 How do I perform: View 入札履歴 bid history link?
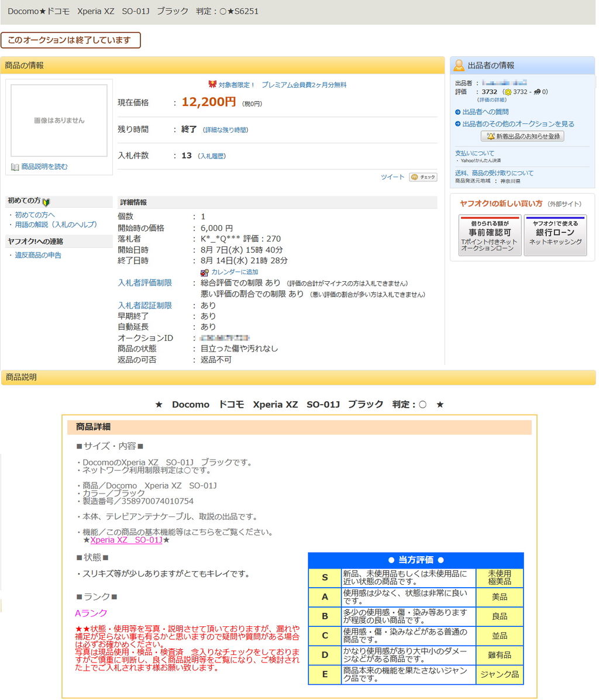(212, 156)
